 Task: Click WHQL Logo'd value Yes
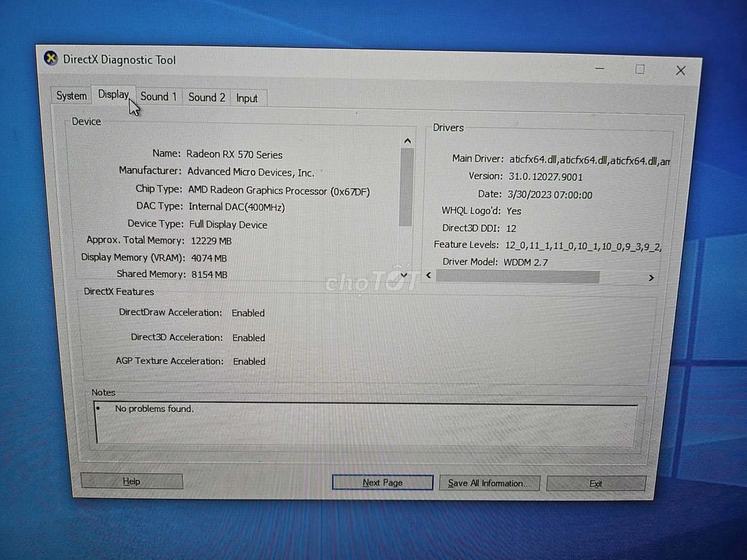[514, 211]
